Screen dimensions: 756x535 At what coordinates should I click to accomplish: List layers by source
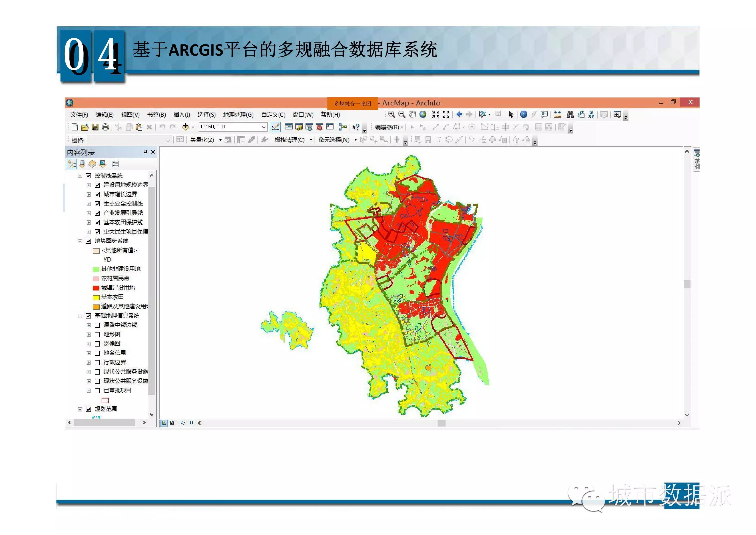[82, 164]
